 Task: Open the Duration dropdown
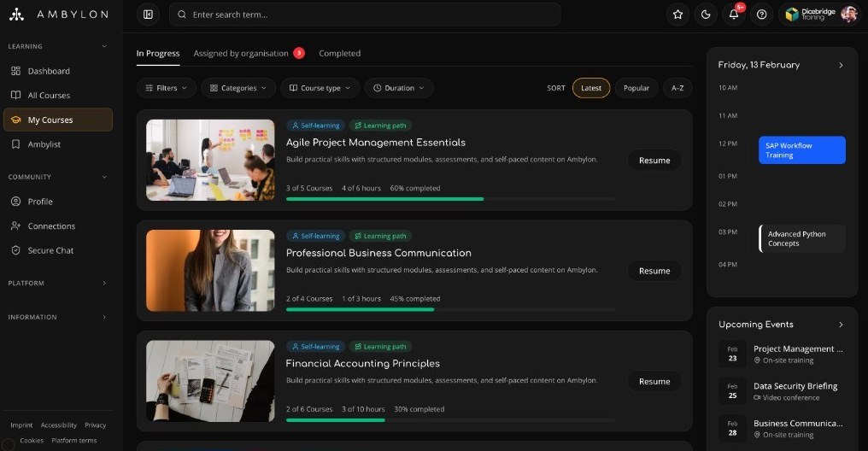click(399, 88)
